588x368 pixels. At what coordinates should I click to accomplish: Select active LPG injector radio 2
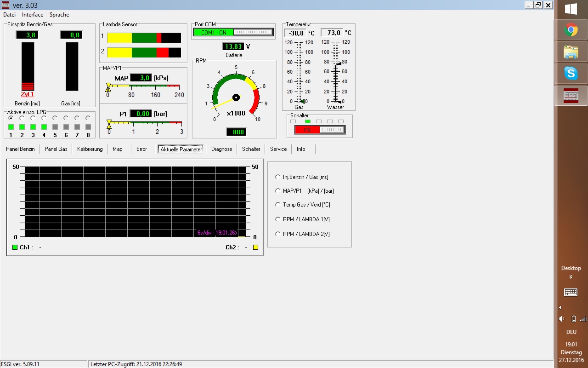coord(22,118)
